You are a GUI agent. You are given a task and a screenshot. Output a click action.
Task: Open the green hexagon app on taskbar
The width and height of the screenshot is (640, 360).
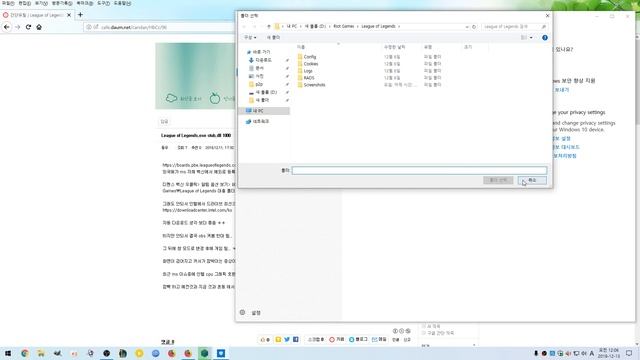tap(204, 353)
